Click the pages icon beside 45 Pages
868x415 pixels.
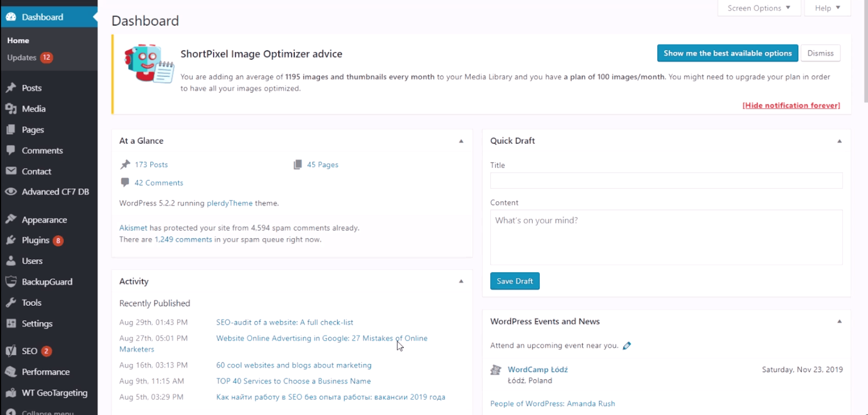click(298, 164)
